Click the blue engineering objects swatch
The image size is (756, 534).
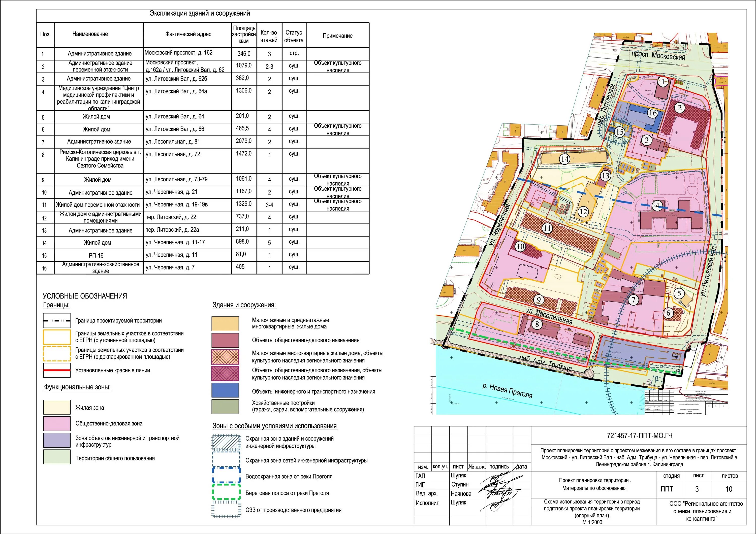pos(225,390)
